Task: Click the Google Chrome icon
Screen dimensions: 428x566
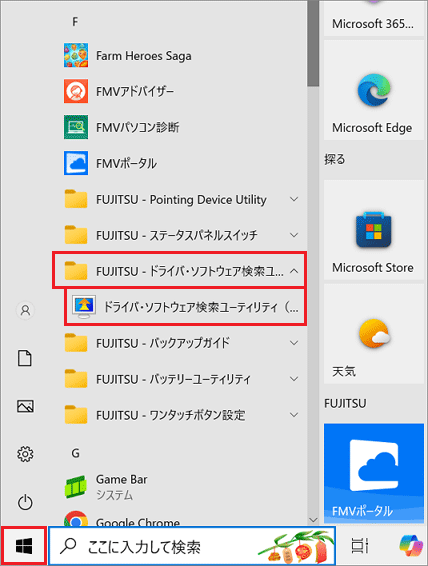Action: 76,518
